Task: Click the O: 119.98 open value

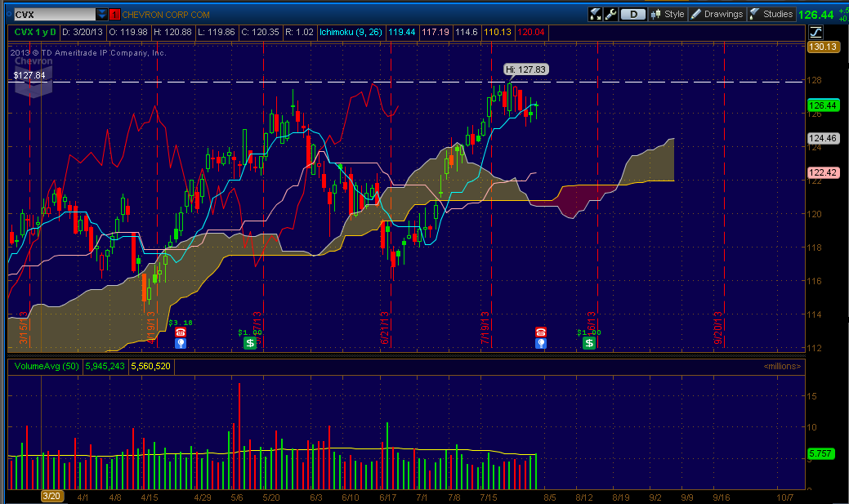Action: [128, 32]
